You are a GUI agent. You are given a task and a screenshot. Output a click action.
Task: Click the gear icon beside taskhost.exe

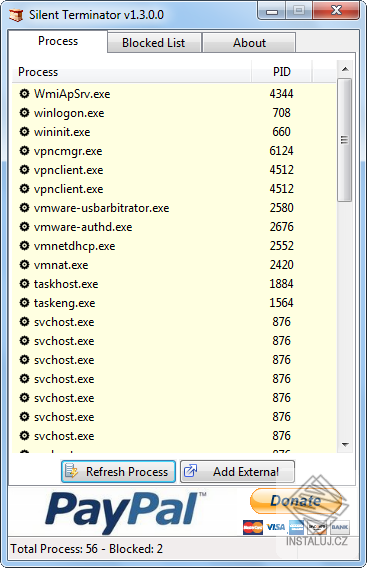pos(24,284)
